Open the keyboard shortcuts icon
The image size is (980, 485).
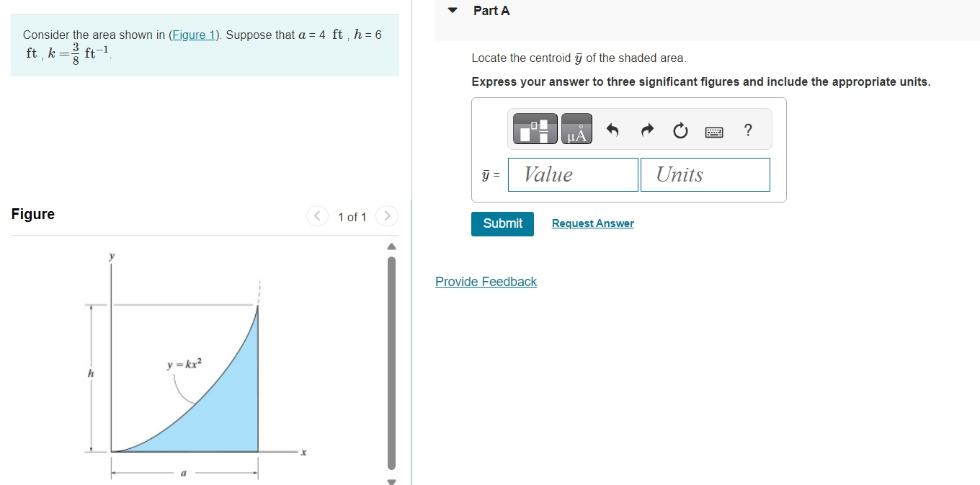pos(713,130)
